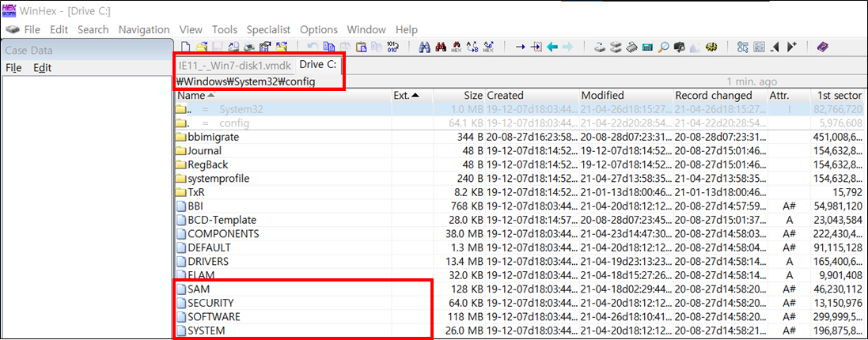
Task: Click the magnifying glass analyze icon
Action: pos(663,47)
